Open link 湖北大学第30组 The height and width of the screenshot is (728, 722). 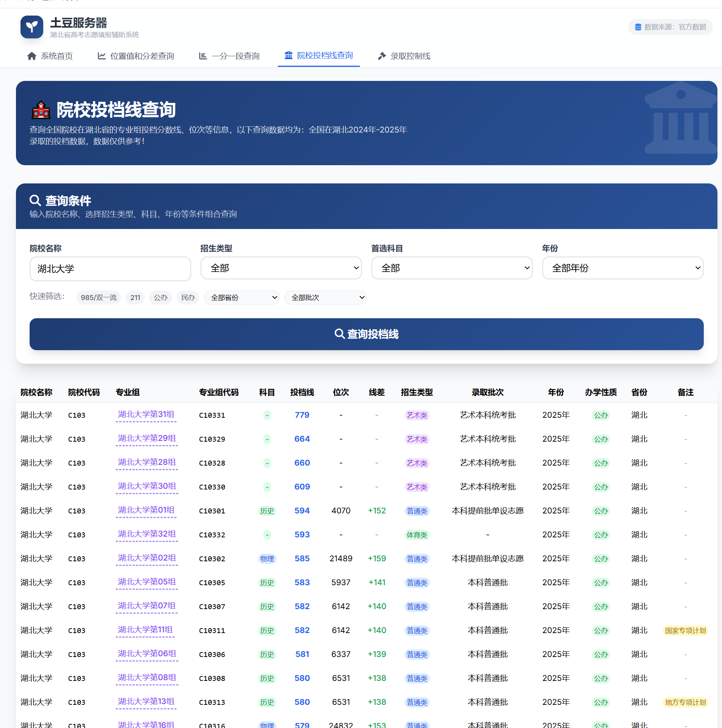point(147,486)
